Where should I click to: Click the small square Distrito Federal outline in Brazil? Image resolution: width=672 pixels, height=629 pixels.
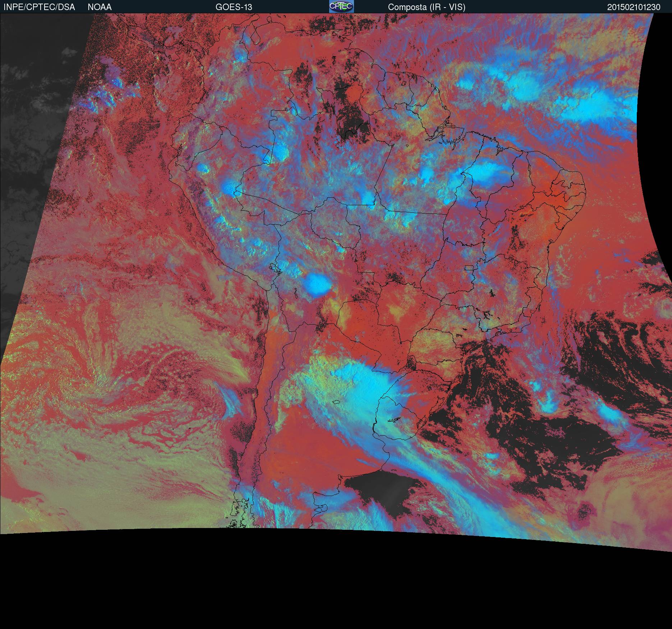469,267
